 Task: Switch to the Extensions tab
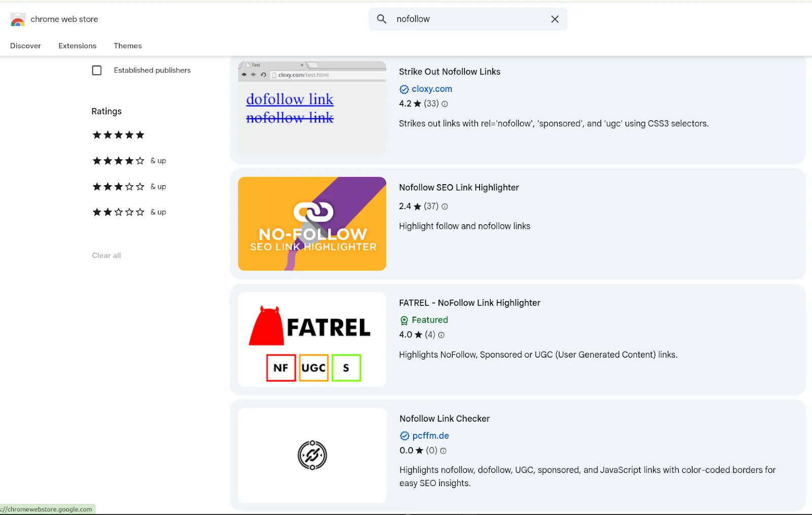pyautogui.click(x=77, y=46)
